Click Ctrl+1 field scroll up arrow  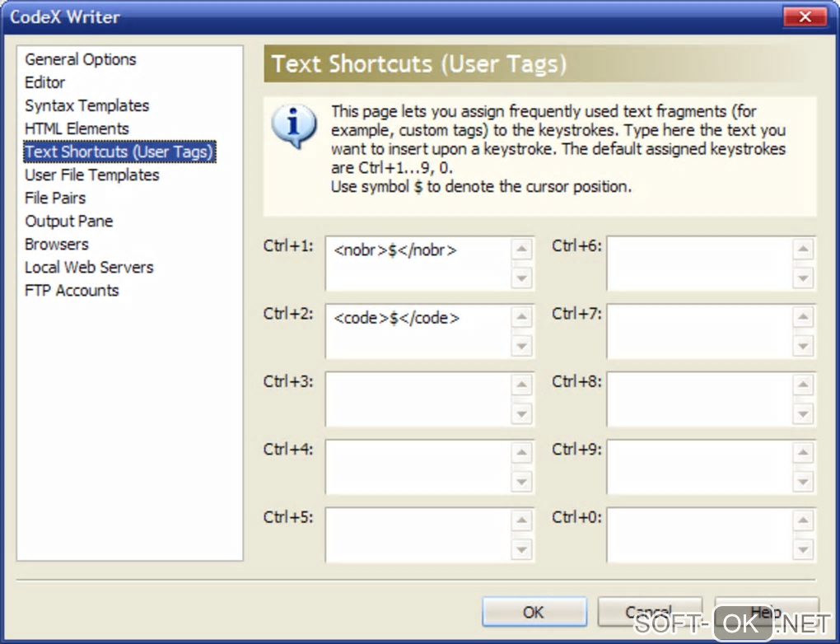click(x=522, y=249)
